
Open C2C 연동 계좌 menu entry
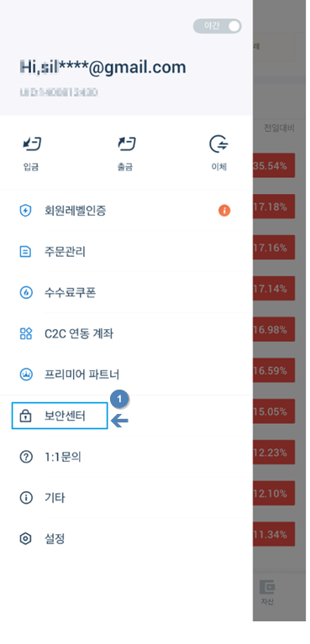(126, 333)
